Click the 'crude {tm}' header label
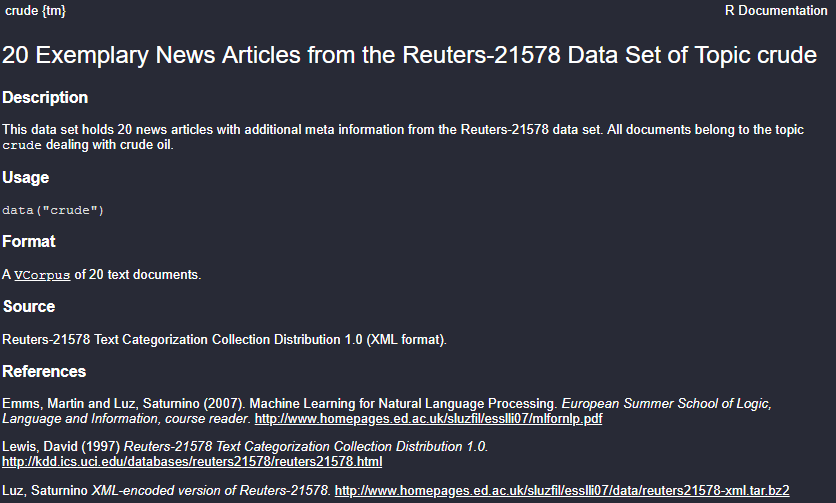This screenshot has width=836, height=503. pyautogui.click(x=35, y=11)
